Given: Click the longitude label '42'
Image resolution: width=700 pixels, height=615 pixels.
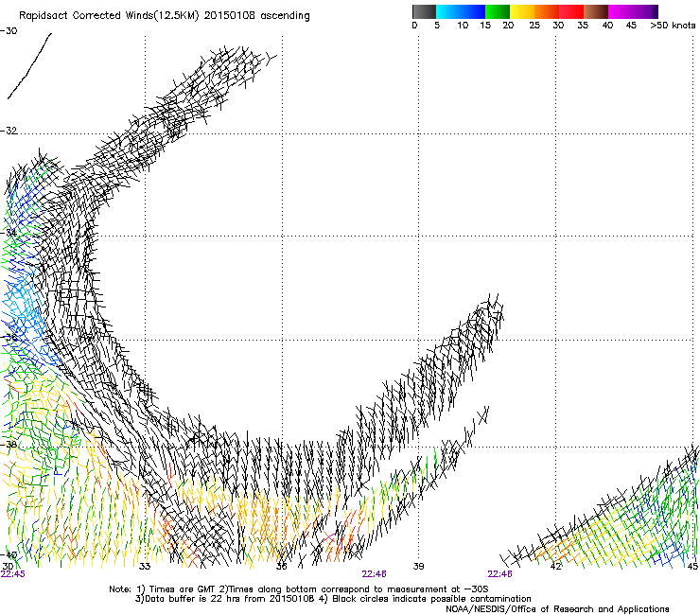Looking at the screenshot, I should coord(555,567).
